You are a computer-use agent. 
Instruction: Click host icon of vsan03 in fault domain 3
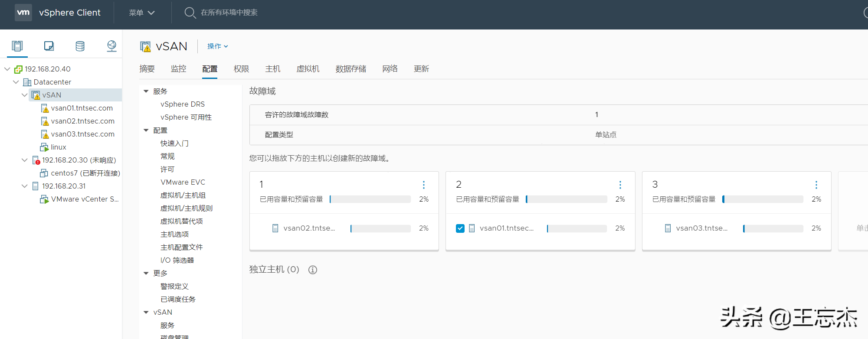click(x=668, y=228)
